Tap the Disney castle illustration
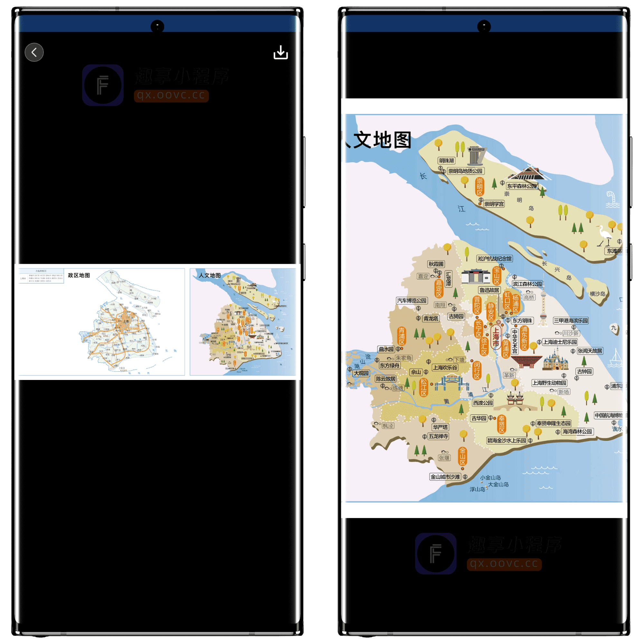This screenshot has height=644, width=644. (x=556, y=359)
